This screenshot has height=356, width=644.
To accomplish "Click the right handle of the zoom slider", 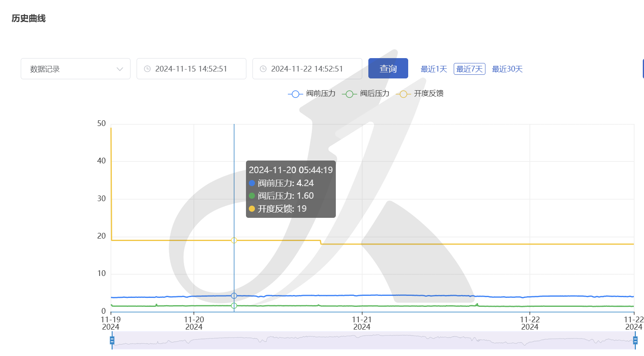I will [635, 340].
